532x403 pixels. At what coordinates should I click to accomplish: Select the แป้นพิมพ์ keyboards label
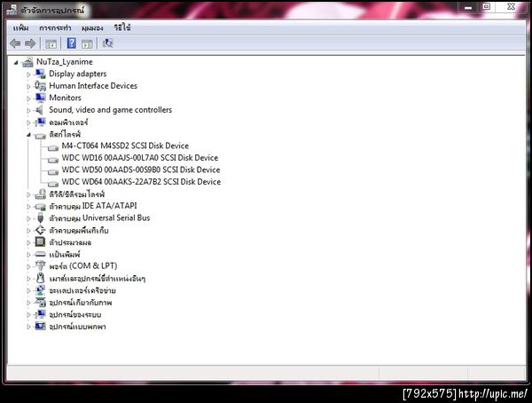[65, 254]
